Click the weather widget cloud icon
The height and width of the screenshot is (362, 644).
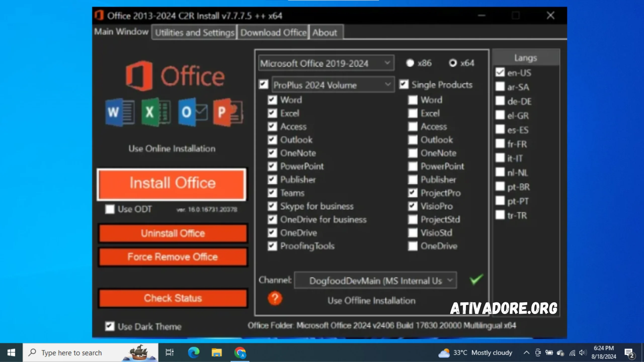coord(444,353)
